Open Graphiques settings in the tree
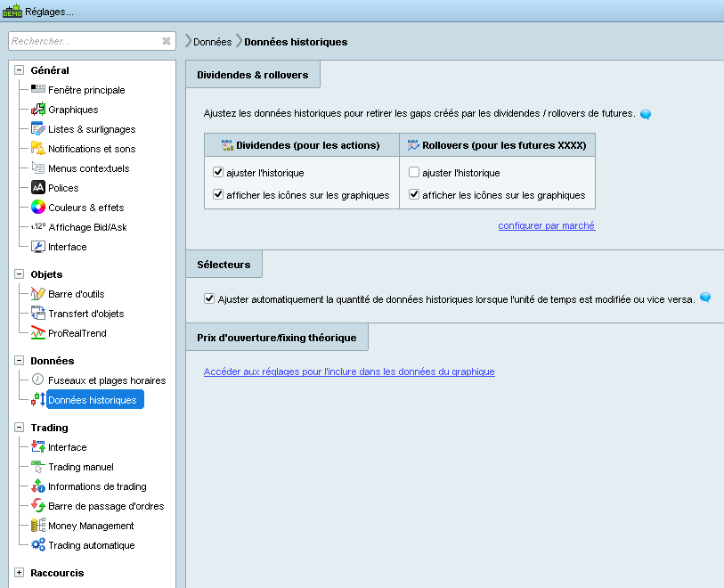This screenshot has width=724, height=588. (73, 110)
